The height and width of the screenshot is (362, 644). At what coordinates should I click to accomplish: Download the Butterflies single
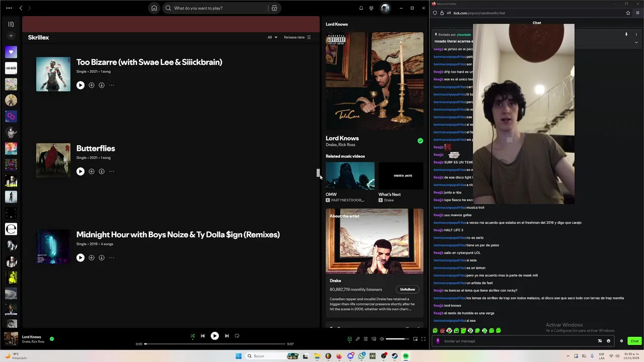coord(102,171)
